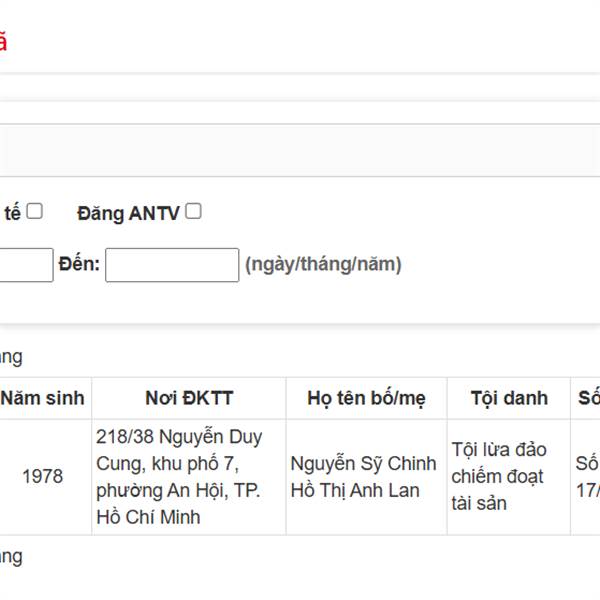Click the (ngày/tháng/năm) format hint
This screenshot has height=600, width=600.
point(323,264)
